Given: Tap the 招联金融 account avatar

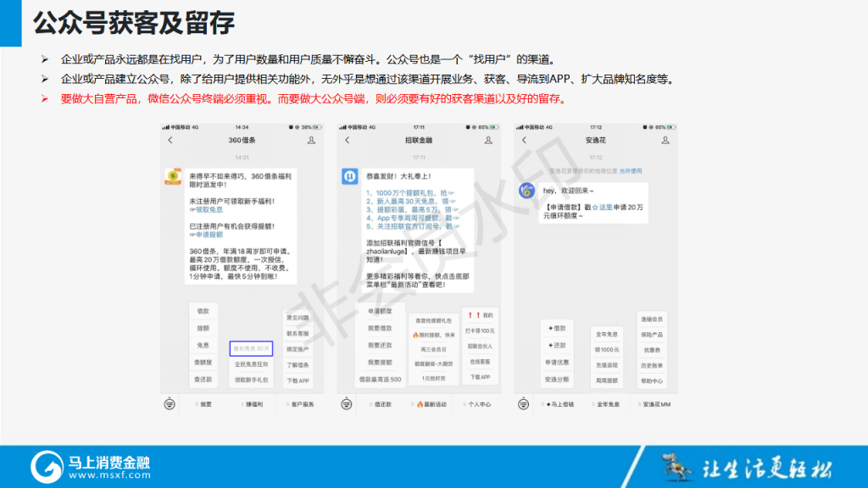Looking at the screenshot, I should pyautogui.click(x=350, y=176).
